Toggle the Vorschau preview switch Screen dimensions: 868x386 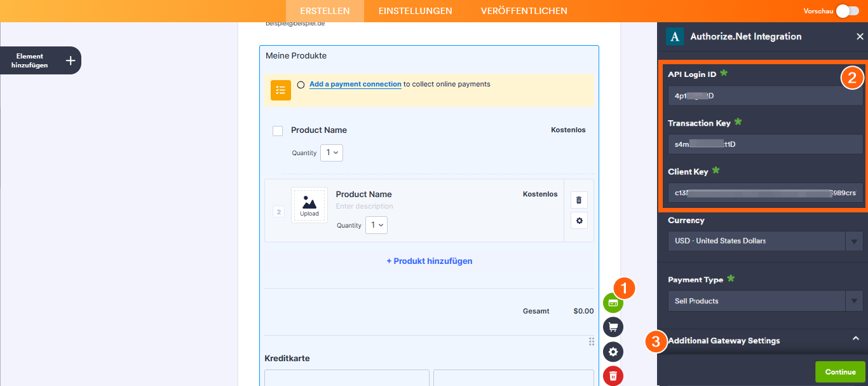(848, 11)
